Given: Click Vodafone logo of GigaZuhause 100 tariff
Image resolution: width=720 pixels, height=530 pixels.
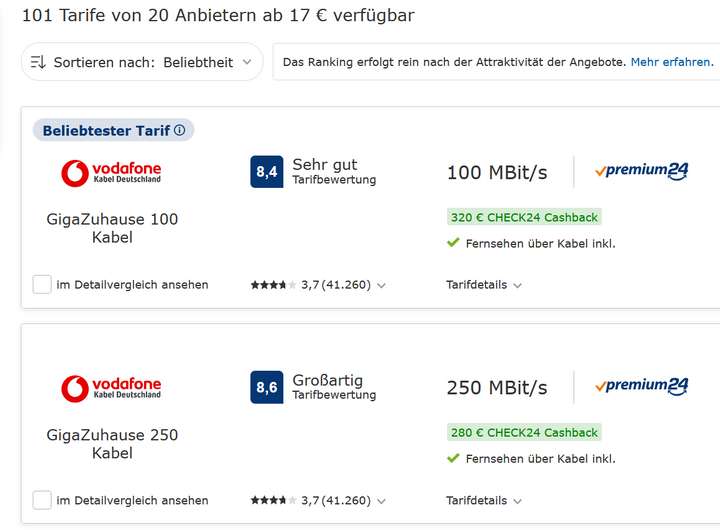Looking at the screenshot, I should coord(111,173).
